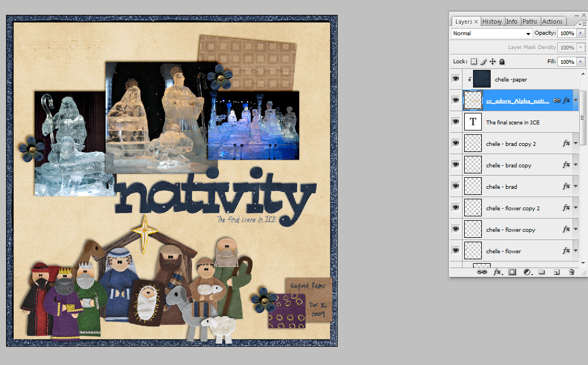Screen dimensions: 588x365
Task: Click the link icon on cc_adore_Alpha layer
Action: point(557,100)
